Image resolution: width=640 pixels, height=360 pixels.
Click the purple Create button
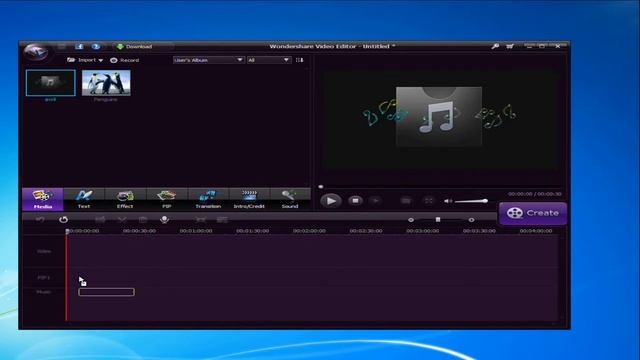[x=533, y=213]
